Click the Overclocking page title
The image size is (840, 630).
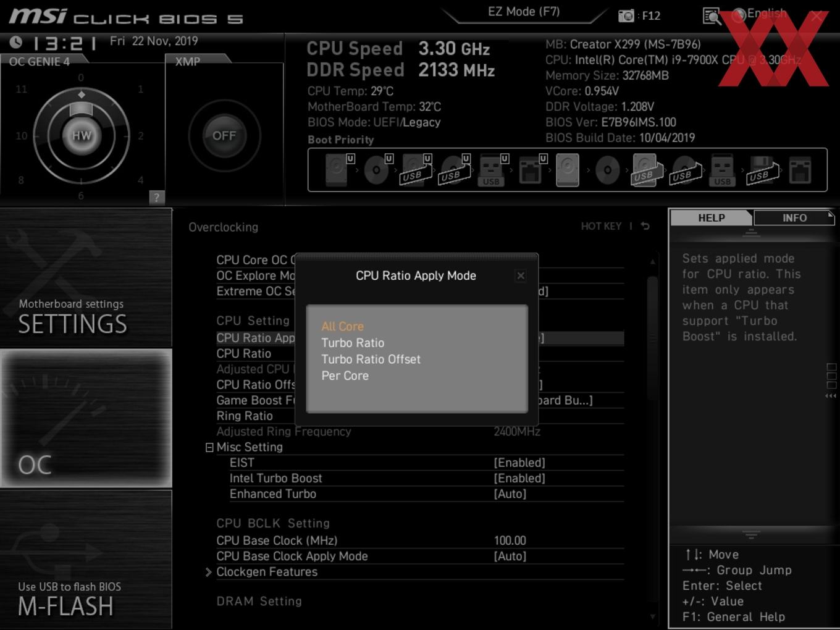(224, 227)
